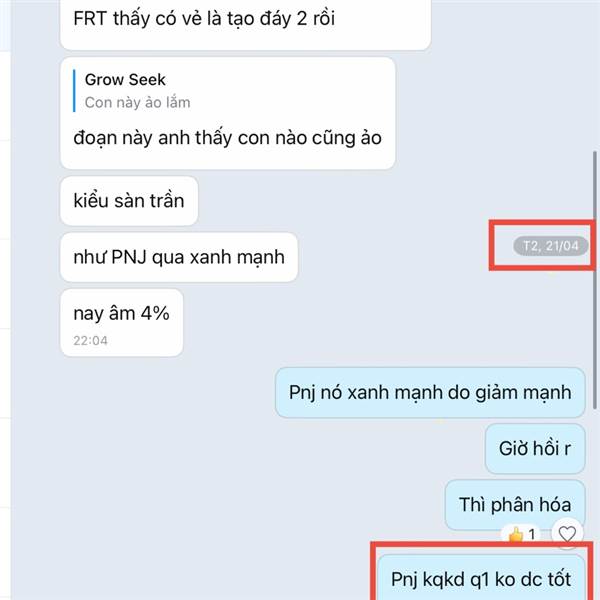Click the chat's vertical scrollbar thumb
600x600 pixels.
point(595,280)
